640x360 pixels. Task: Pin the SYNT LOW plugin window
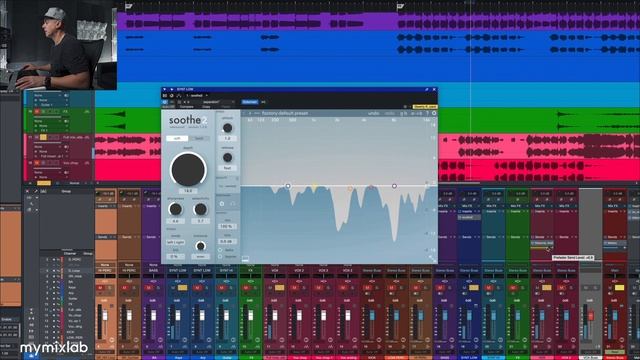click(427, 89)
